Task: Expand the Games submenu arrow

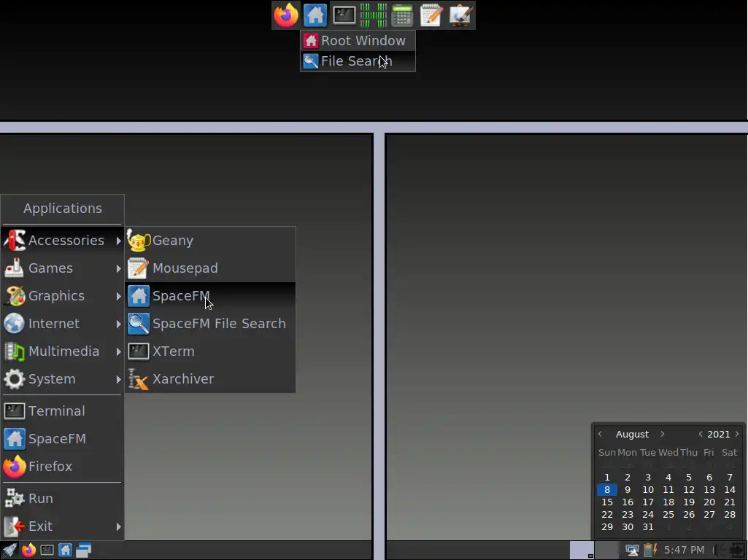Action: point(118,268)
